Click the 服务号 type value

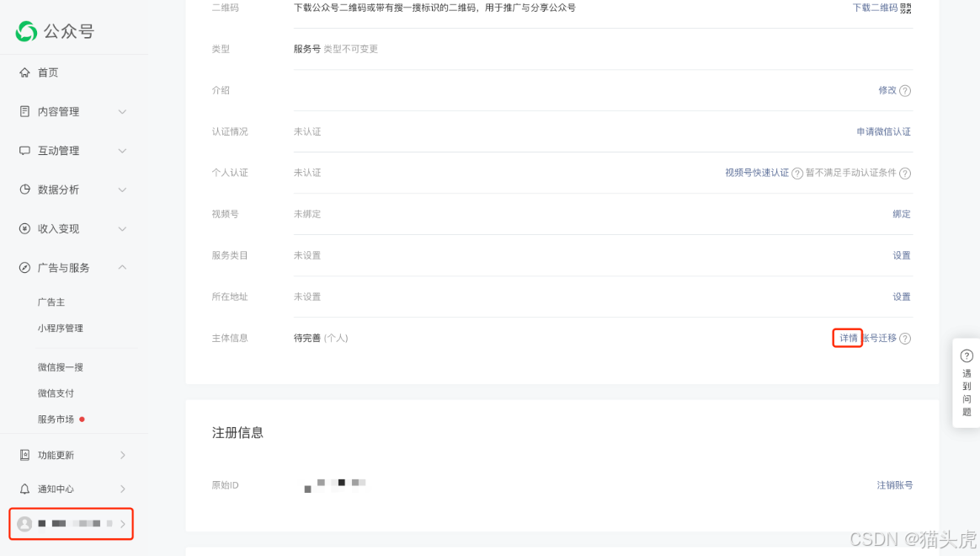(306, 50)
